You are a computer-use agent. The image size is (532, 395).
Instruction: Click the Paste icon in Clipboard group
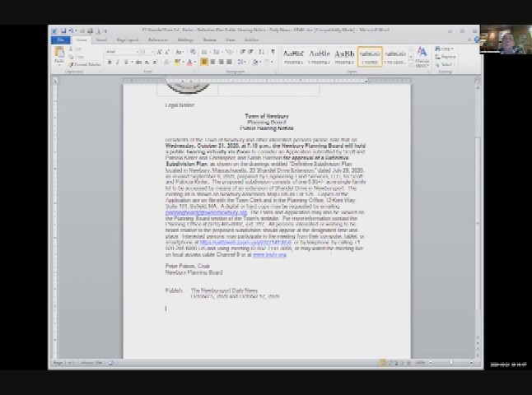(x=59, y=56)
